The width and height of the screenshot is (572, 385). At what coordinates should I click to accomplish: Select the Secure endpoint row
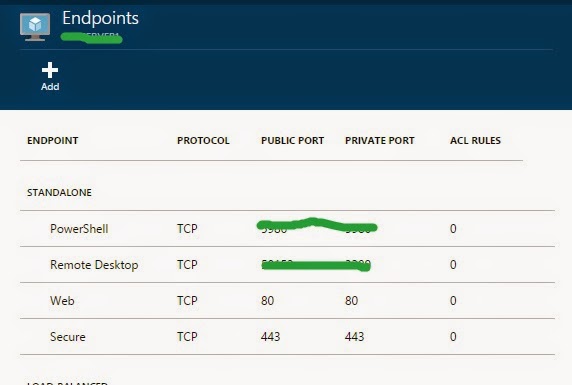point(287,336)
